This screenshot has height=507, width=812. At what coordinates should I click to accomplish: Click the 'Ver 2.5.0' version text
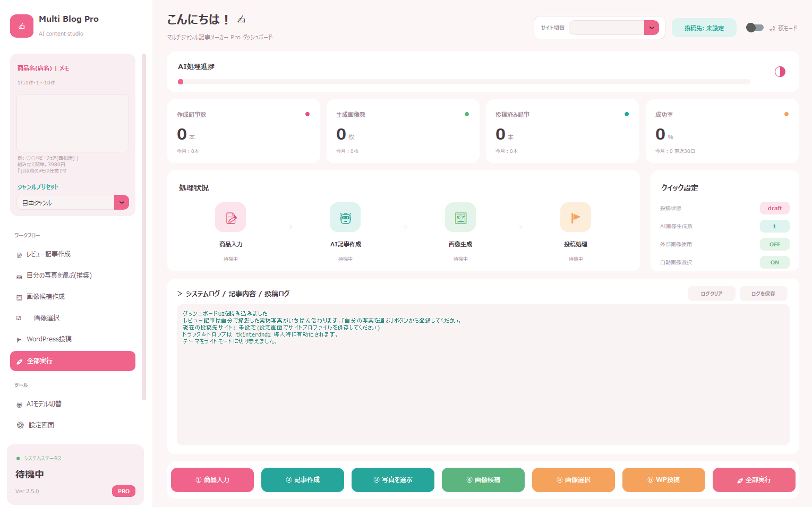27,491
